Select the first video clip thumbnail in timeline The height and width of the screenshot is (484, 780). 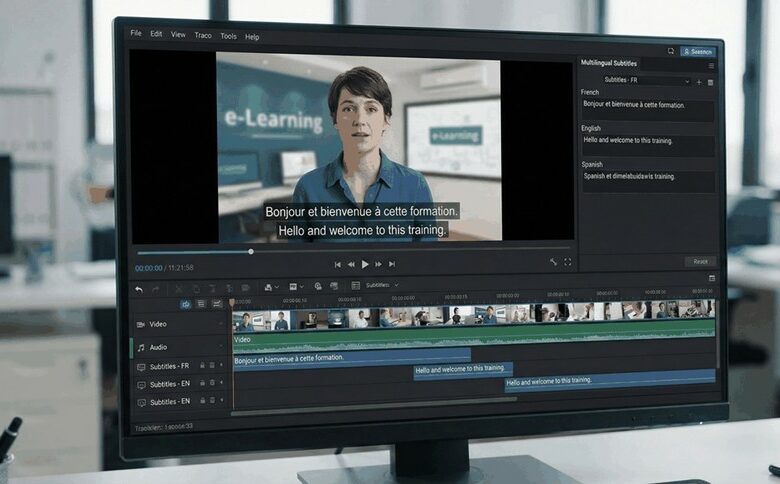coord(252,320)
